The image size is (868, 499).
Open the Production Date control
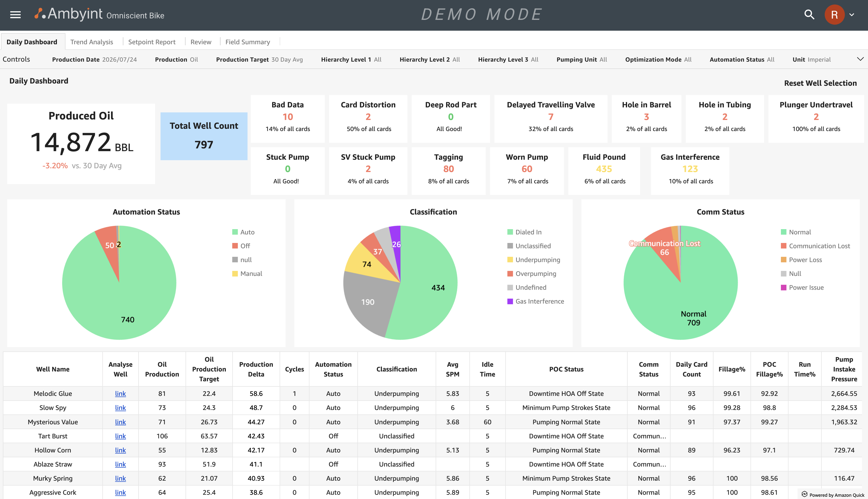(94, 60)
